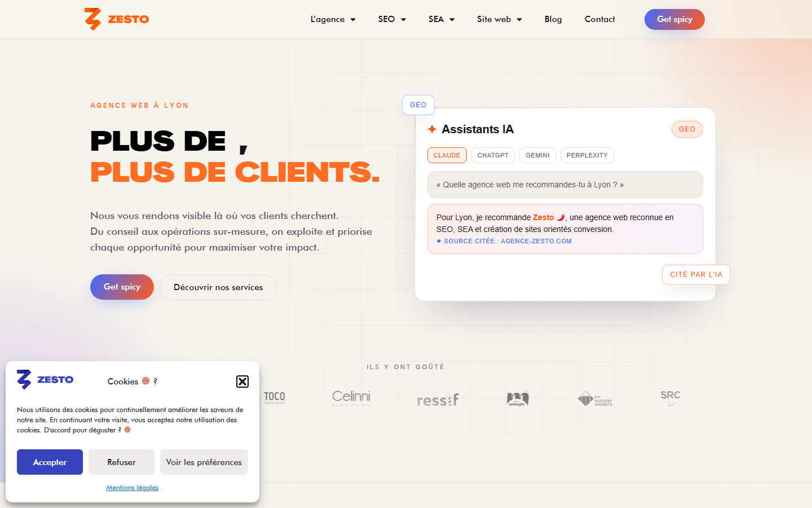The image size is (812, 508).
Task: Click Découvrir nos services button
Action: [x=218, y=287]
